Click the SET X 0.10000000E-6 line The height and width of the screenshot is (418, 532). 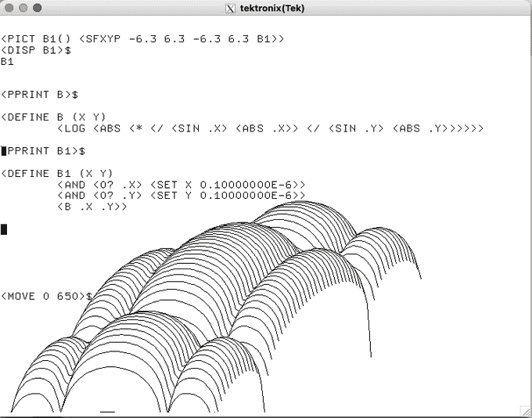[181, 185]
